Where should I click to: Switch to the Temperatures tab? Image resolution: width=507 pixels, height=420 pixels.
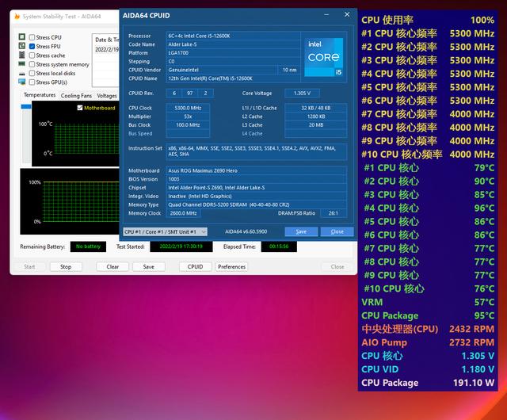40,95
